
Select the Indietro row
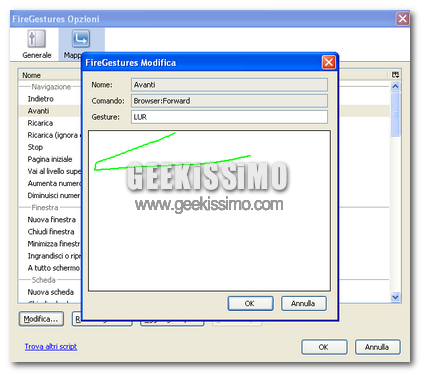[x=50, y=99]
